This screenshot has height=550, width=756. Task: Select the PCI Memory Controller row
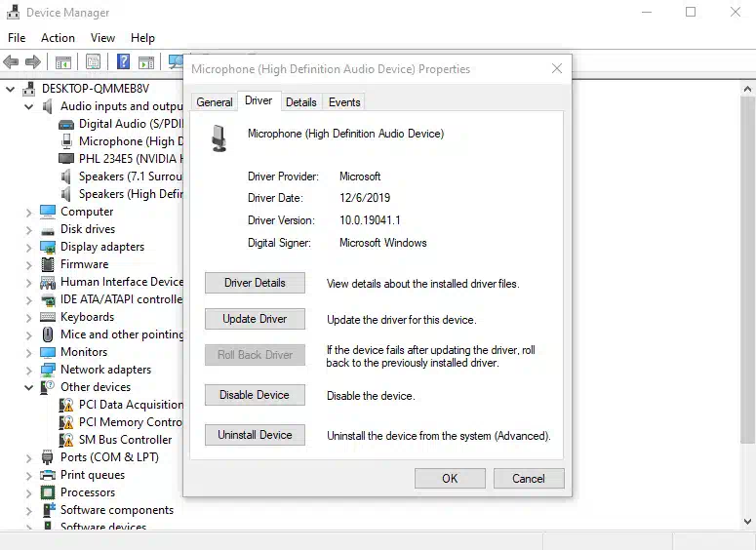tap(121, 422)
